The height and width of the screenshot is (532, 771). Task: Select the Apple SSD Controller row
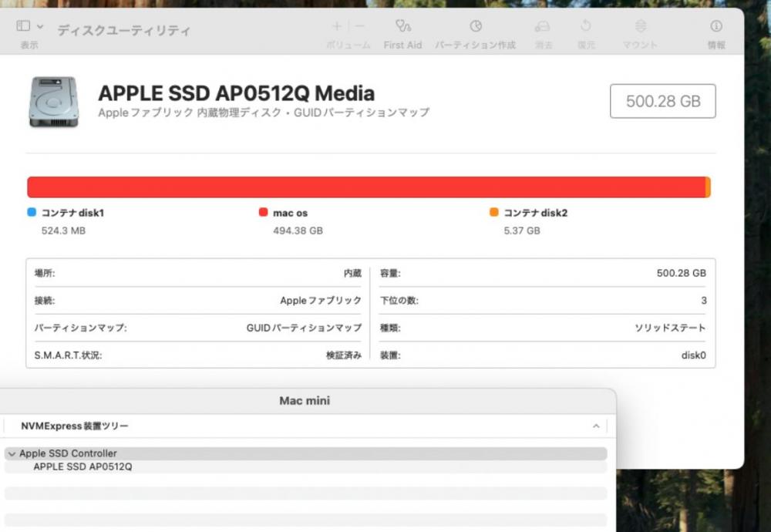coord(306,453)
